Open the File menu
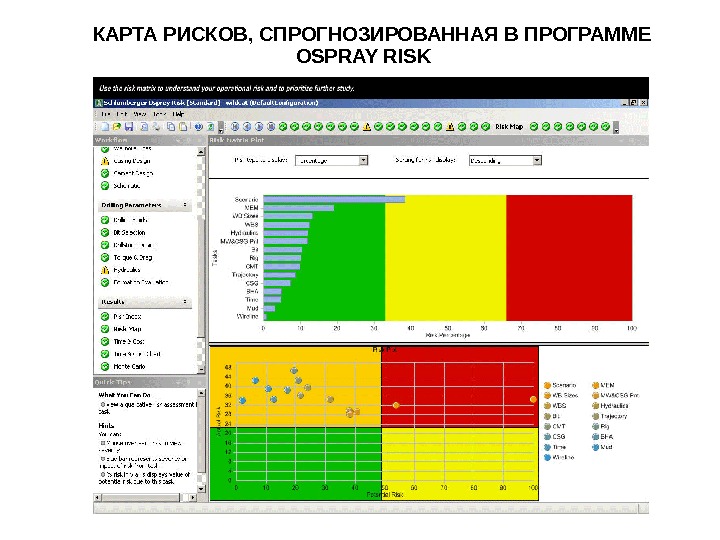The image size is (720, 540). tap(106, 114)
